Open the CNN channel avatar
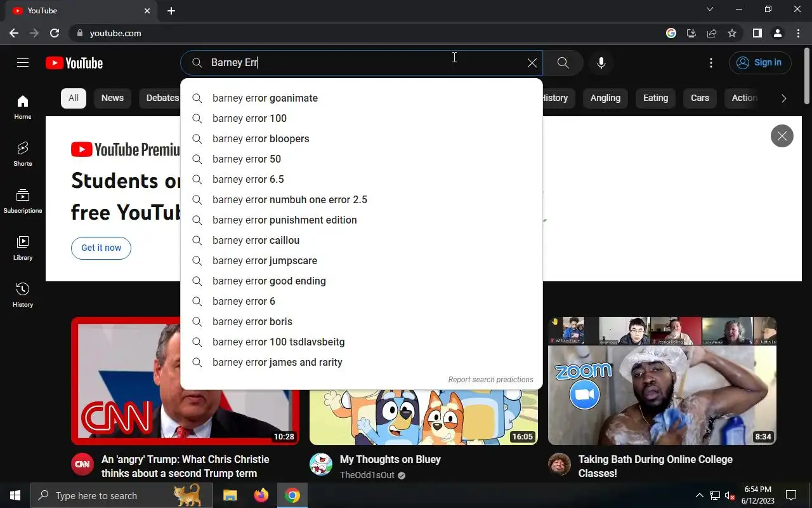812x508 pixels. 82,464
